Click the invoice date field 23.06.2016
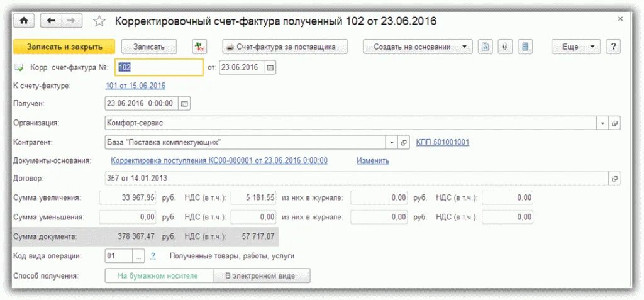The width and height of the screenshot is (644, 300). [241, 67]
